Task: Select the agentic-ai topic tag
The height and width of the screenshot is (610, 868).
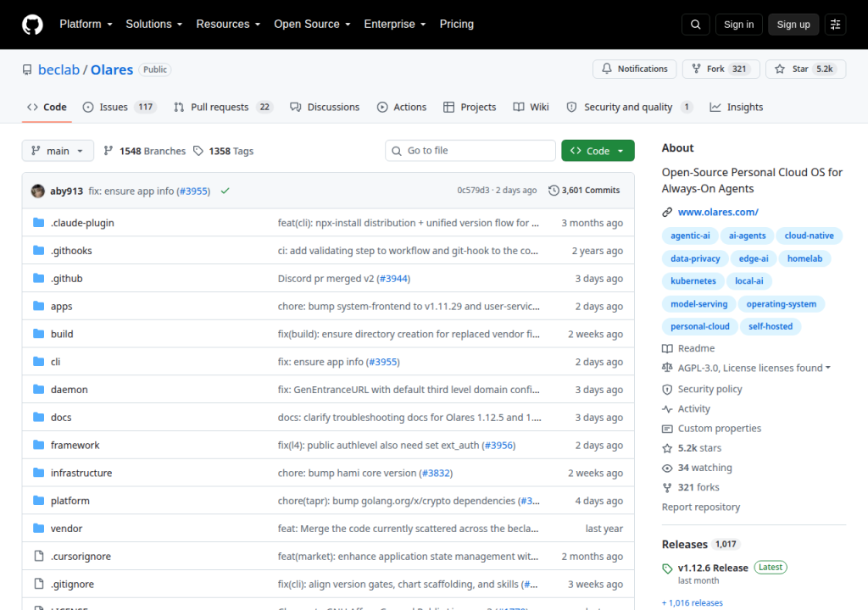Action: point(690,236)
